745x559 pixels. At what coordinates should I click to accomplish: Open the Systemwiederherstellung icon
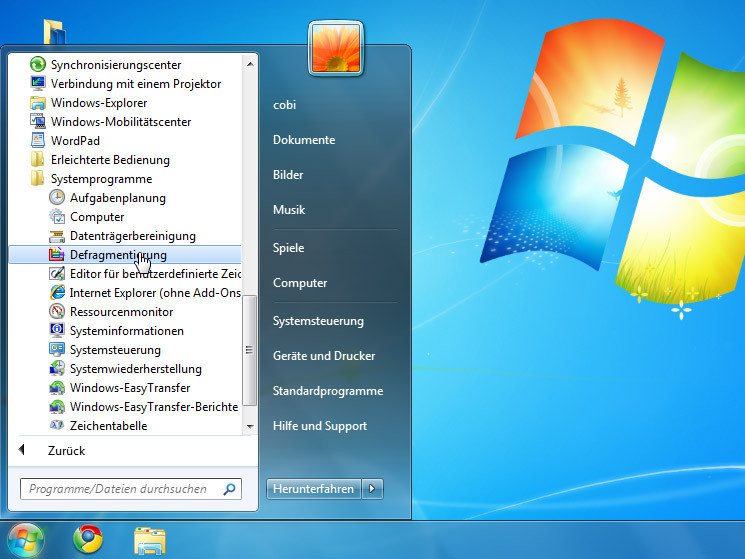pyautogui.click(x=57, y=368)
